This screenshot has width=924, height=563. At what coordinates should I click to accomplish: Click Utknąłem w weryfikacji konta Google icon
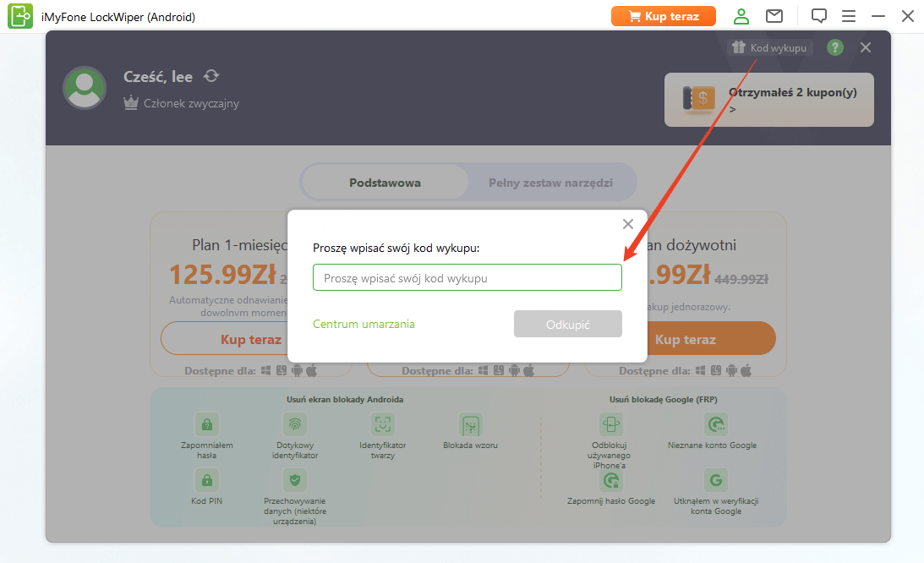point(715,480)
